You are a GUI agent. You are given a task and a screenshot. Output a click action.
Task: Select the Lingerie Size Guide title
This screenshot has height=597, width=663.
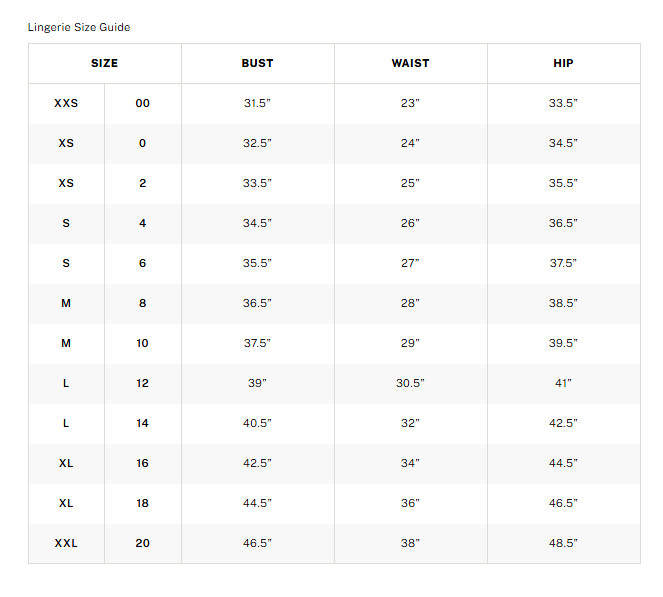coord(79,27)
